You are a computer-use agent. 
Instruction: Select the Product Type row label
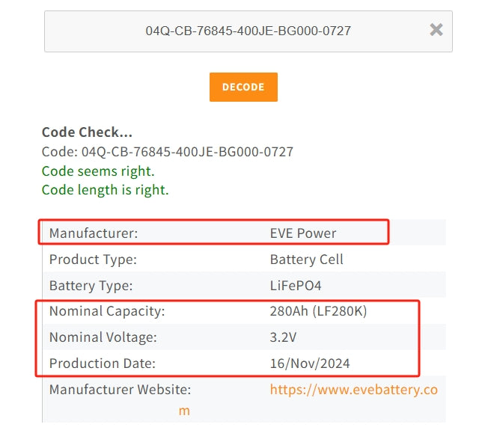pyautogui.click(x=93, y=260)
